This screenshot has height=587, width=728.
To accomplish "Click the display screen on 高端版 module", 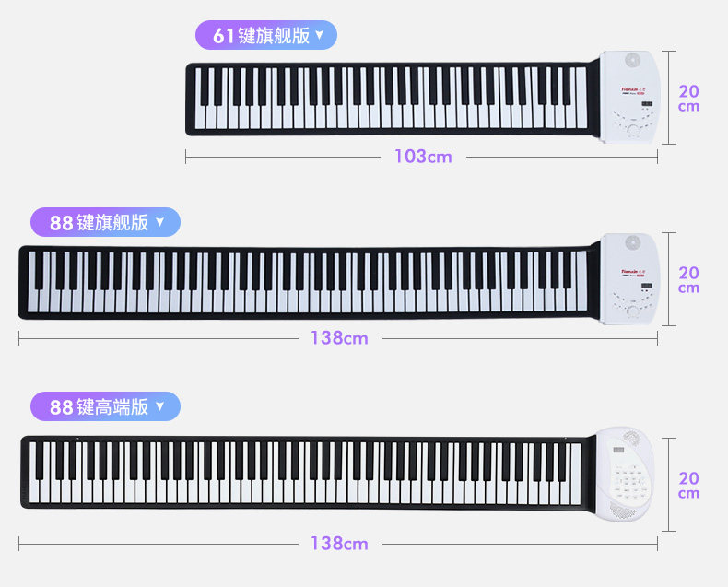I will click(x=618, y=450).
